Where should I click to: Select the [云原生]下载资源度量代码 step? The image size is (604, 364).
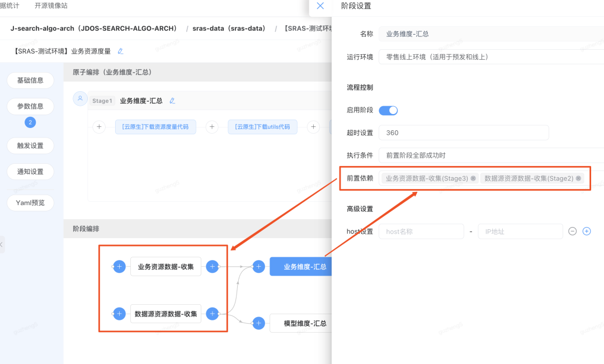pyautogui.click(x=155, y=127)
